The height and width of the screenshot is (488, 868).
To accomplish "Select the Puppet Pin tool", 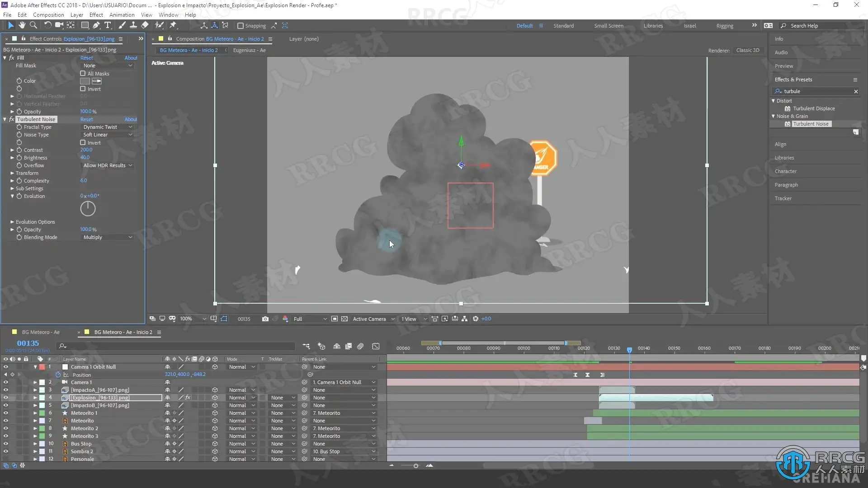I will [173, 25].
